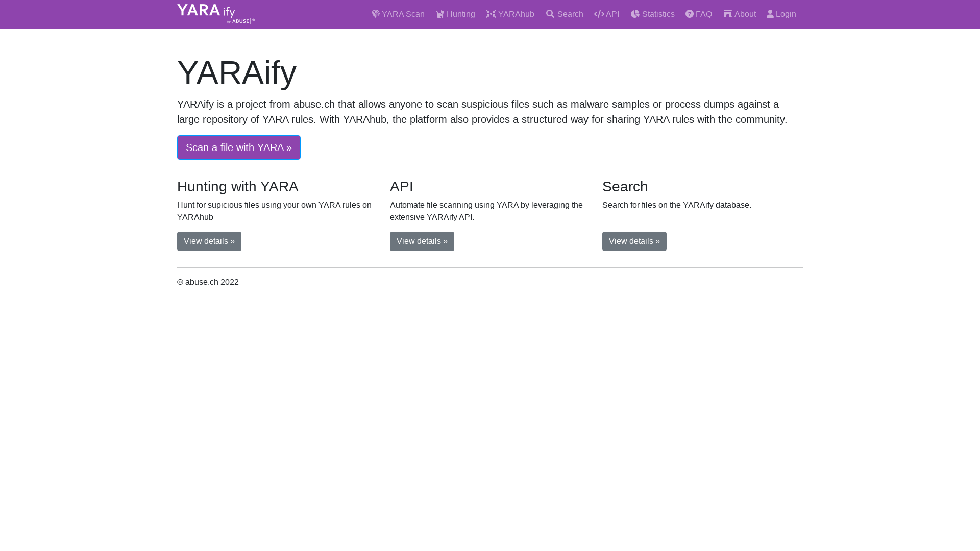Screen dimensions: 980x551
Task: Open the Login page
Action: 781,14
